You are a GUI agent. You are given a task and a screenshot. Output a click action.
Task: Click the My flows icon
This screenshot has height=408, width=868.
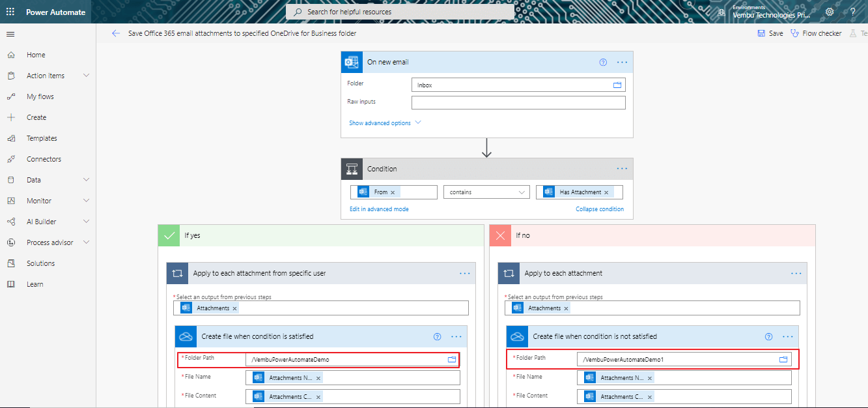pos(10,96)
